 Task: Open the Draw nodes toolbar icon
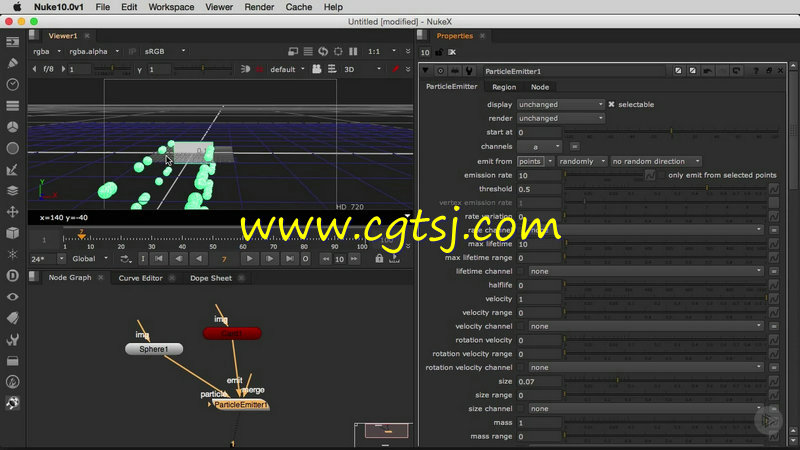[x=13, y=63]
